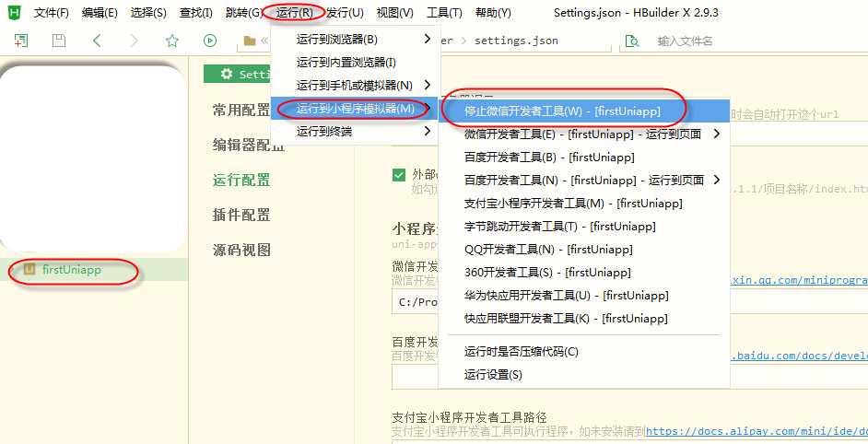Screen dimensions: 868x444
Task: Choose 运行到内置浏览器(I)
Action: click(x=356, y=62)
